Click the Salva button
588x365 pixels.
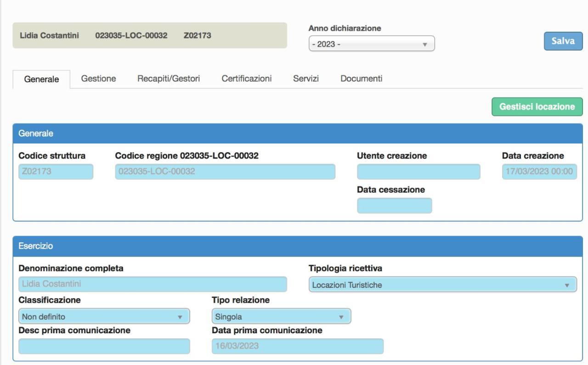(563, 40)
